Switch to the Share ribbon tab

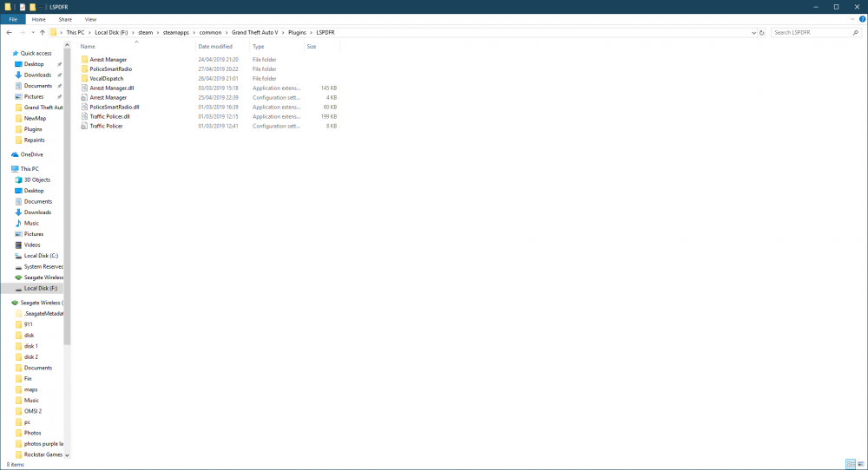point(65,19)
